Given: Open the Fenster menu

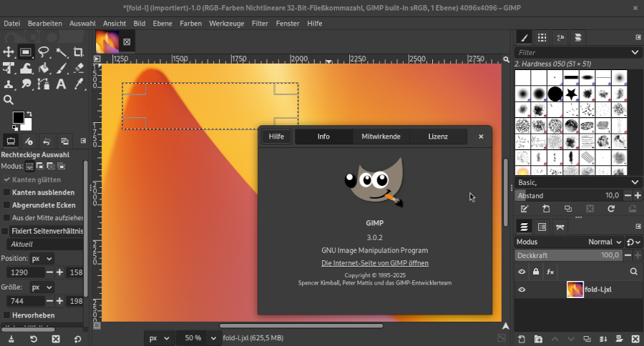Looking at the screenshot, I should click(288, 24).
